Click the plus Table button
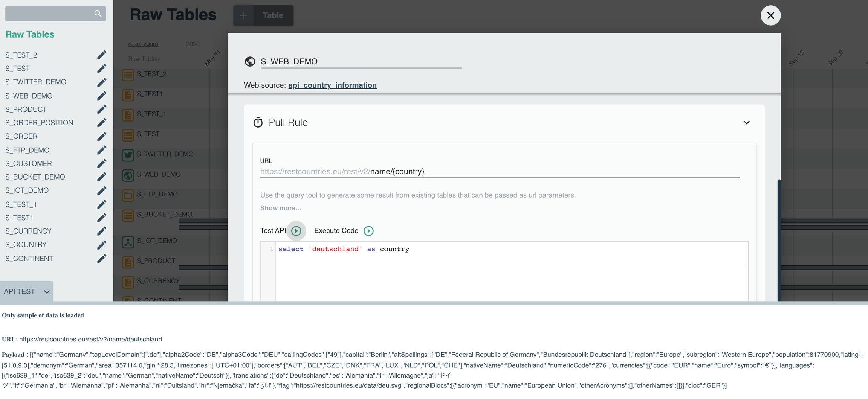 (x=263, y=15)
